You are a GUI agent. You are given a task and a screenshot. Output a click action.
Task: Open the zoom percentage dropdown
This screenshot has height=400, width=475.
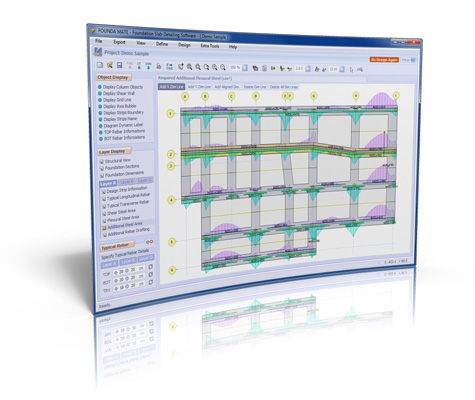(x=245, y=68)
